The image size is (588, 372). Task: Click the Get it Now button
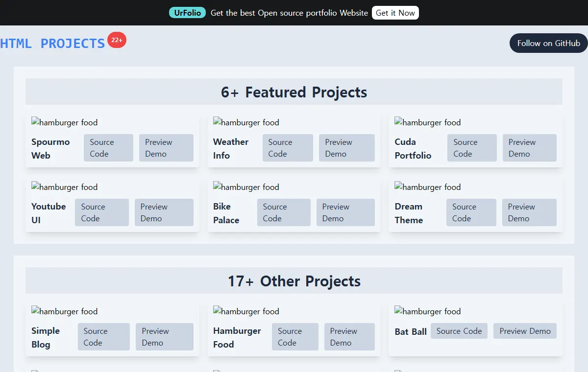click(x=395, y=13)
